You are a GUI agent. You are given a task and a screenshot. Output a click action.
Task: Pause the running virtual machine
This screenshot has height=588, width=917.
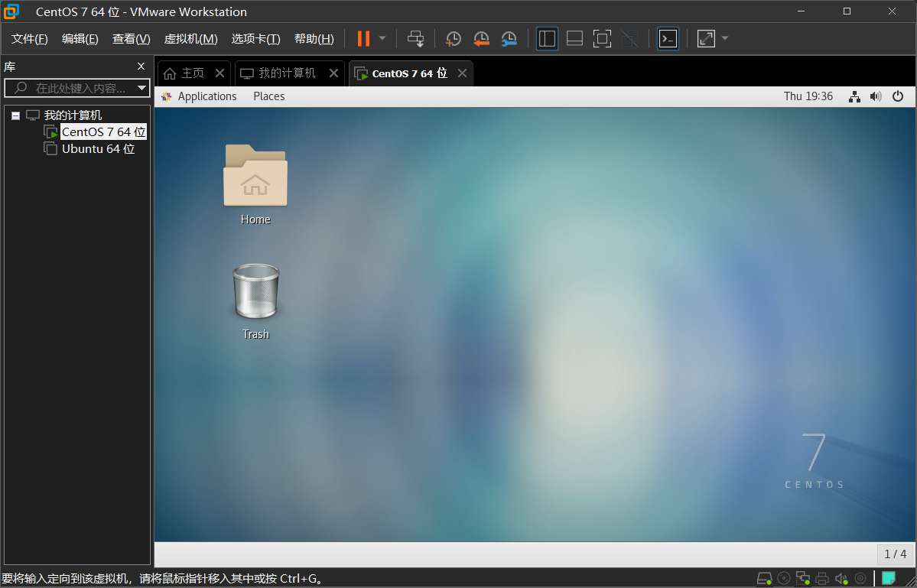tap(363, 38)
